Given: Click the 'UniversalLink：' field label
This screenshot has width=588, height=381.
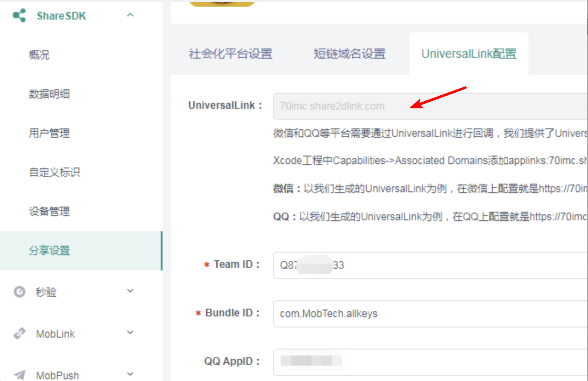Looking at the screenshot, I should [225, 105].
